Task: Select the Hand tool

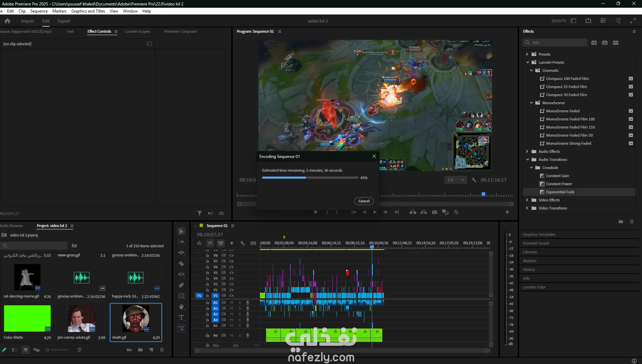Action: coord(181,307)
